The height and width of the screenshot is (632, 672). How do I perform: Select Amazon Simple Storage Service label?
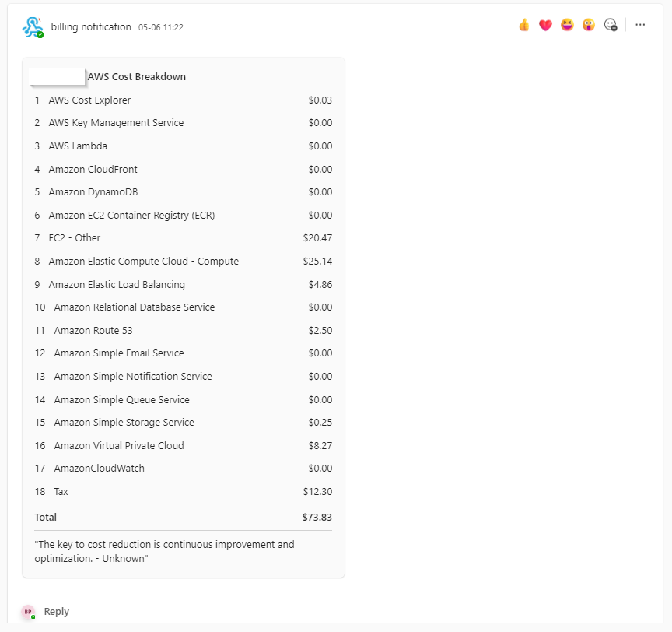pos(124,423)
